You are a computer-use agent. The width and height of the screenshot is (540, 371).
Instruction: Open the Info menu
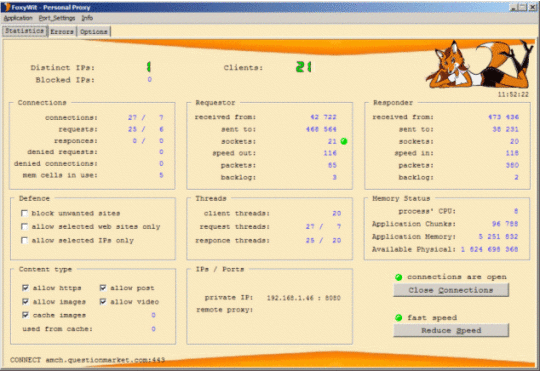point(87,18)
